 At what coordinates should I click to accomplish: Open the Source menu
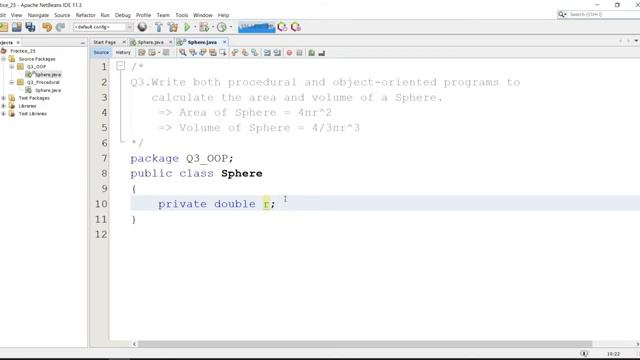point(62,15)
